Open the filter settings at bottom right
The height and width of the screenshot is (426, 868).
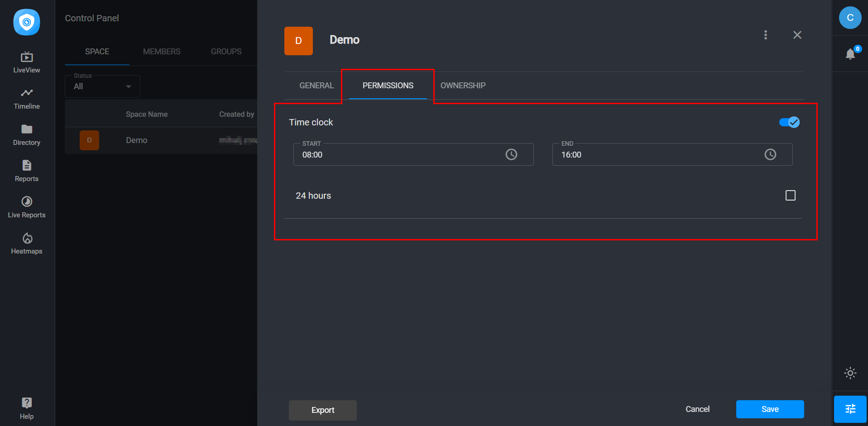click(850, 409)
